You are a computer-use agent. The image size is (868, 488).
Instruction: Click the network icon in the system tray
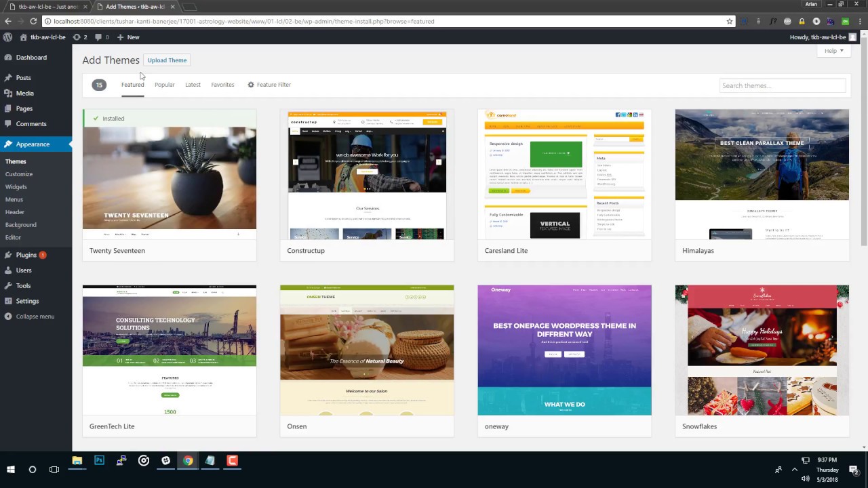point(806,461)
